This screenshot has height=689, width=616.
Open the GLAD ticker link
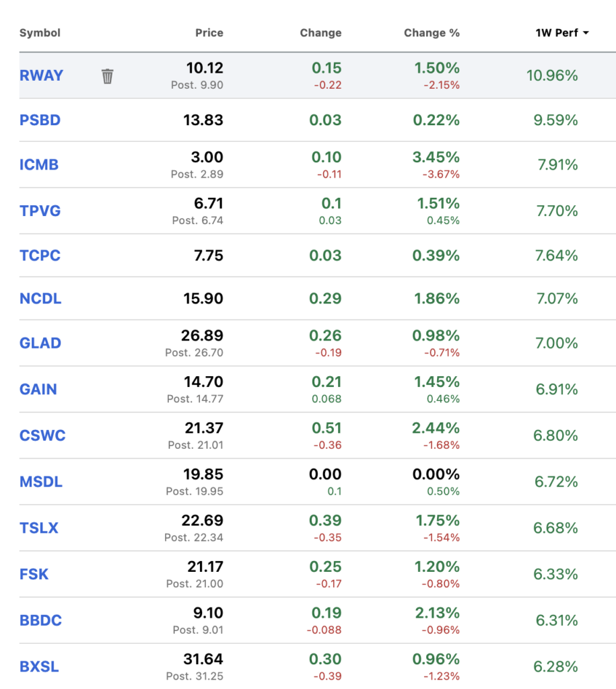coord(40,343)
